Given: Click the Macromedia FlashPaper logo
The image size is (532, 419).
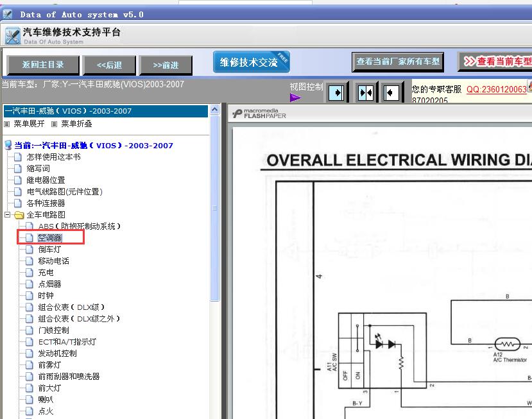Looking at the screenshot, I should click(259, 114).
